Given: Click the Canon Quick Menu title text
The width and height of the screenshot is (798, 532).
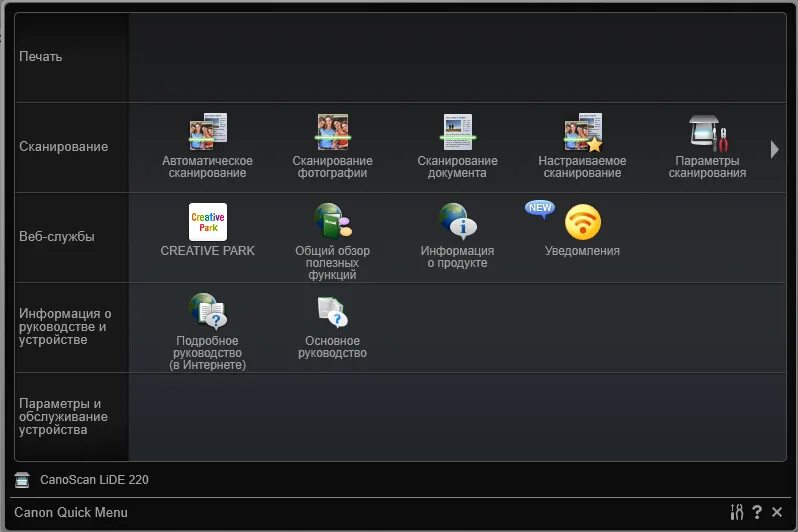Looking at the screenshot, I should coord(71,512).
